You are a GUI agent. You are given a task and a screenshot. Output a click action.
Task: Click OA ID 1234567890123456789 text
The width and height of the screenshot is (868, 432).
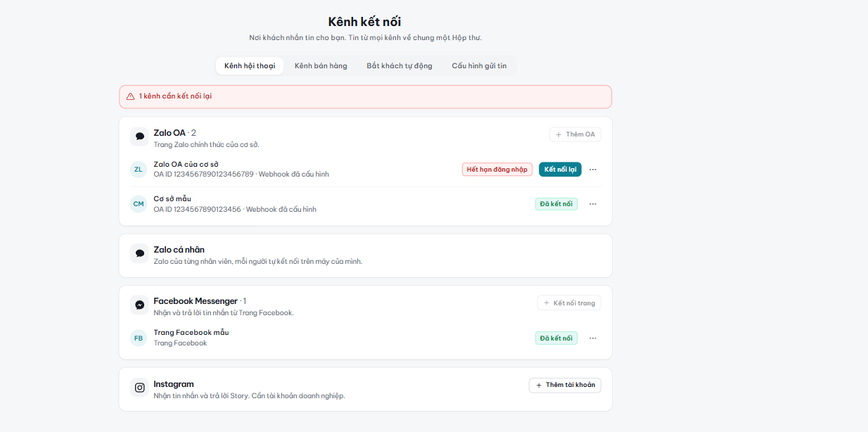point(203,174)
